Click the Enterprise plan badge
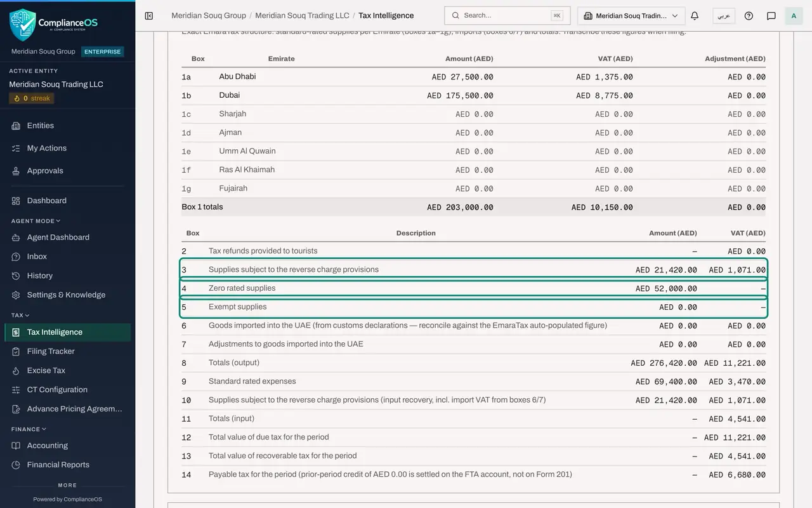The image size is (812, 508). tap(102, 51)
